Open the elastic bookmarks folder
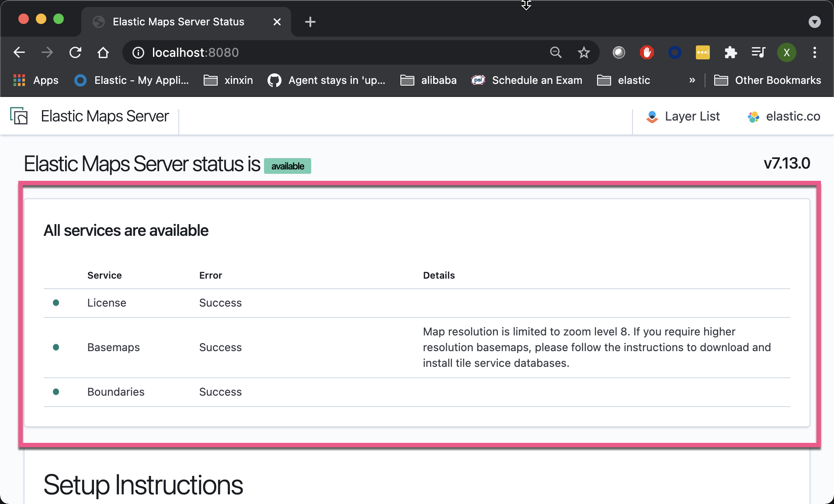Screen dimensions: 834x504 pyautogui.click(x=624, y=80)
